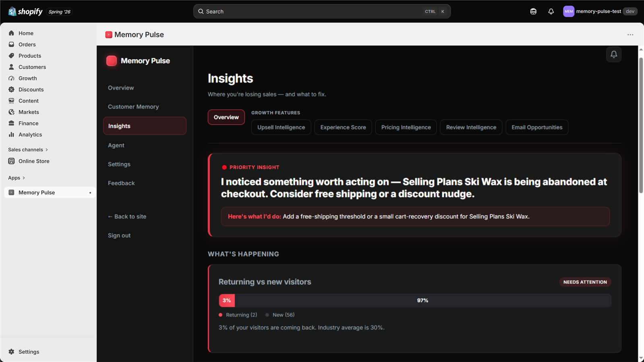Image resolution: width=644 pixels, height=362 pixels.
Task: Click the red Memory Pulse header icon
Action: [x=109, y=35]
